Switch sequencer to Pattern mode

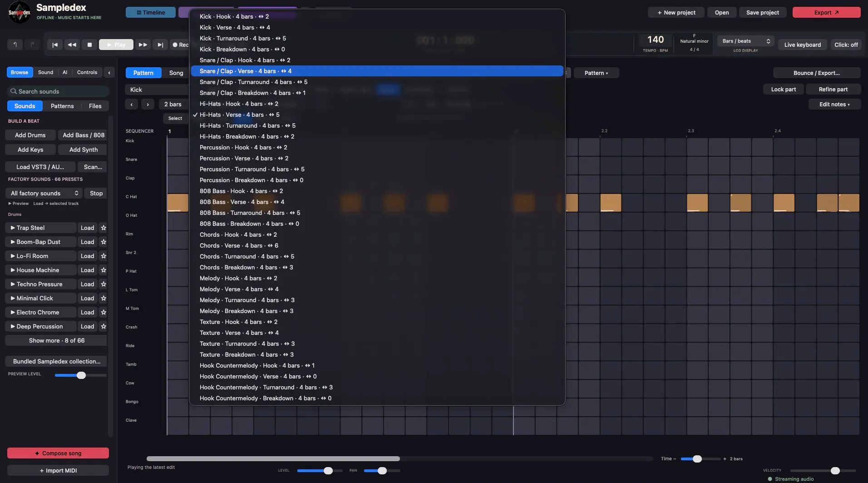click(x=143, y=73)
